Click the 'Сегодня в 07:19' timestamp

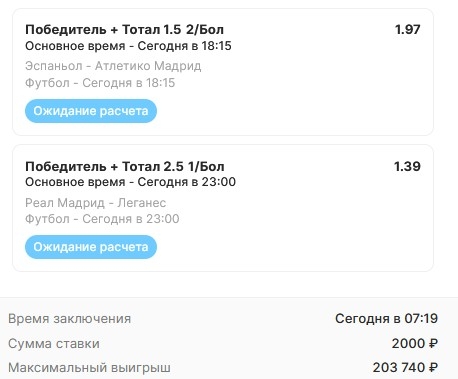click(386, 318)
